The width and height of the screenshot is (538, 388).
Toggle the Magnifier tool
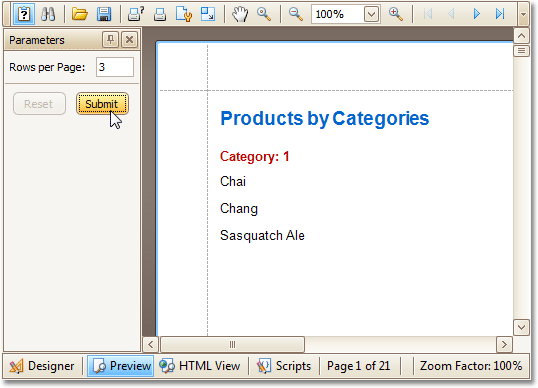[x=264, y=14]
